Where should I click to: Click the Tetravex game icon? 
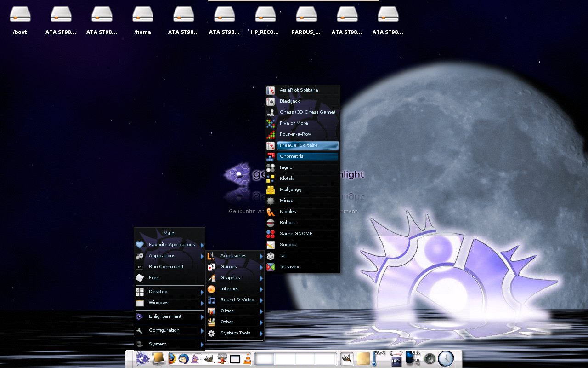point(271,267)
